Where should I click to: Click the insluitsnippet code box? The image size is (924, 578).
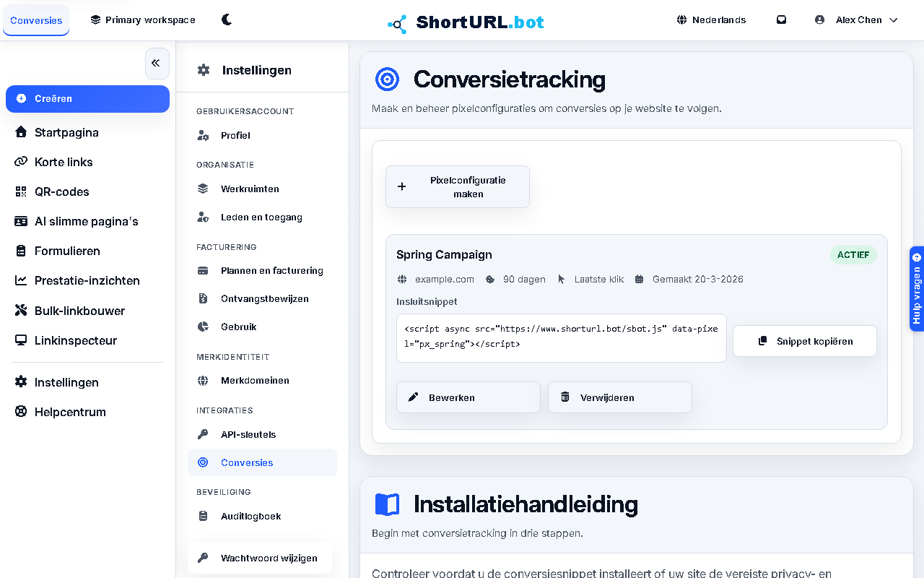[562, 338]
